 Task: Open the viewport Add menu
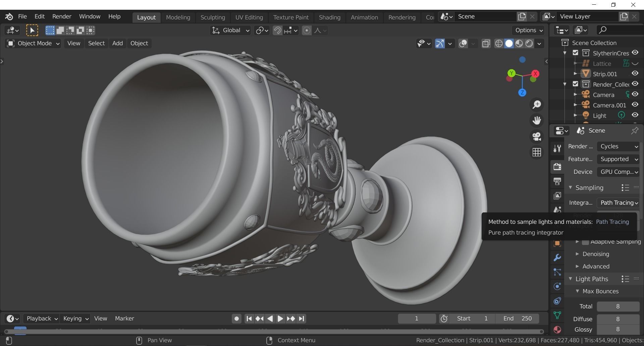pyautogui.click(x=117, y=43)
